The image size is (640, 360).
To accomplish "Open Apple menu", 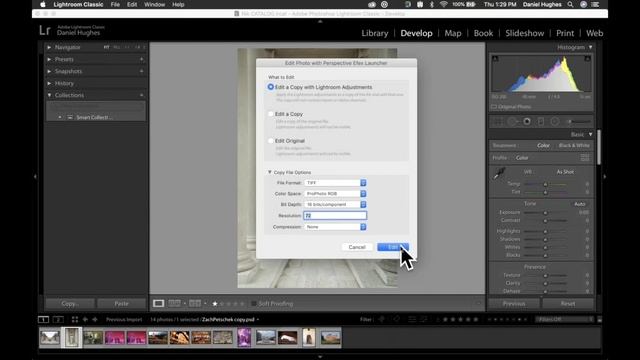I will click(x=43, y=4).
